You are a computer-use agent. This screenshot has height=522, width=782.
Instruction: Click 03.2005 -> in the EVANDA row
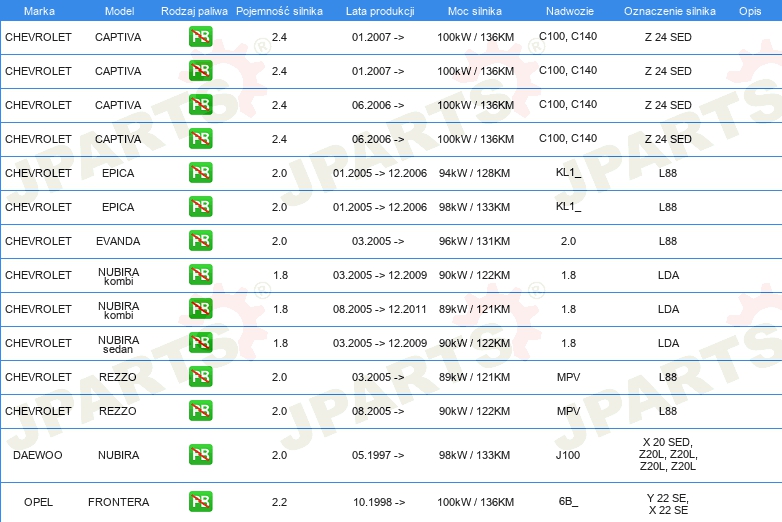[x=378, y=241]
